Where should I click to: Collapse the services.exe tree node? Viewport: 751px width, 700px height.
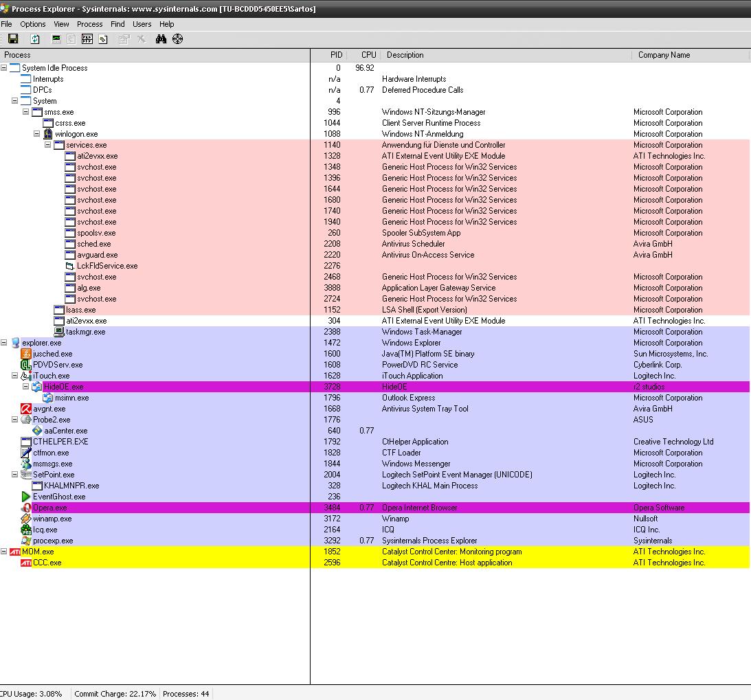(x=48, y=144)
